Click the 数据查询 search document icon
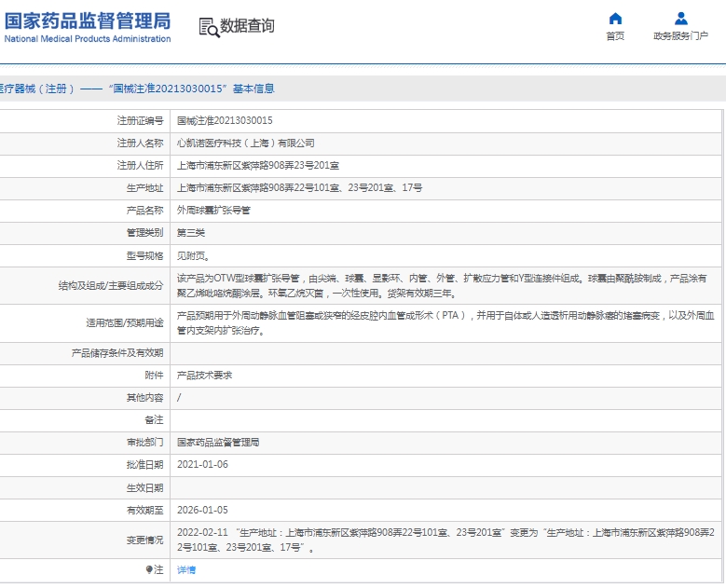 (210, 27)
